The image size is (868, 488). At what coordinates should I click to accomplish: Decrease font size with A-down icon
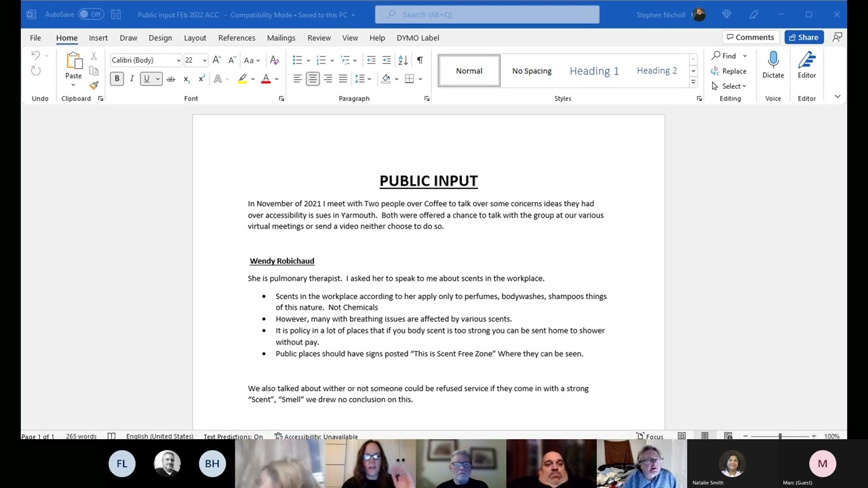tap(232, 60)
